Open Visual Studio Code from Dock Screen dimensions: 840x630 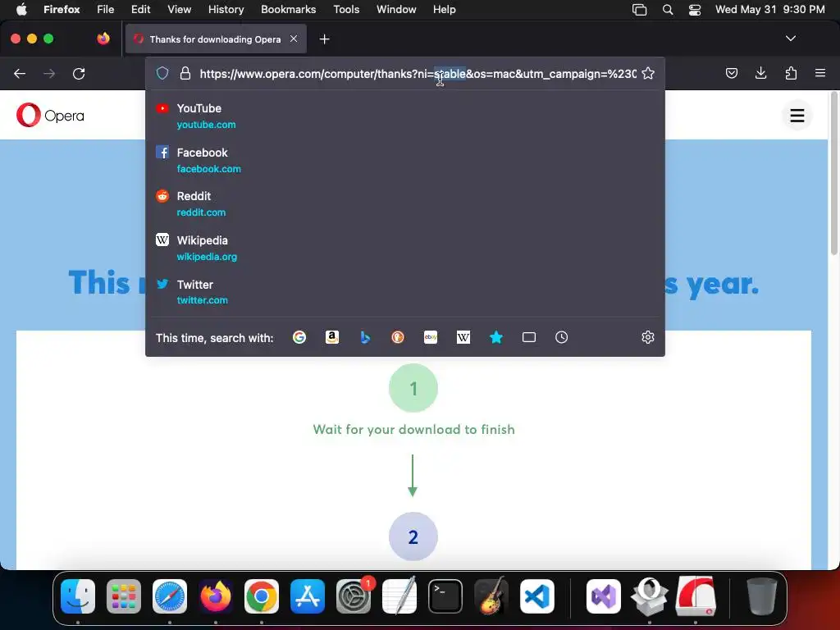click(536, 596)
